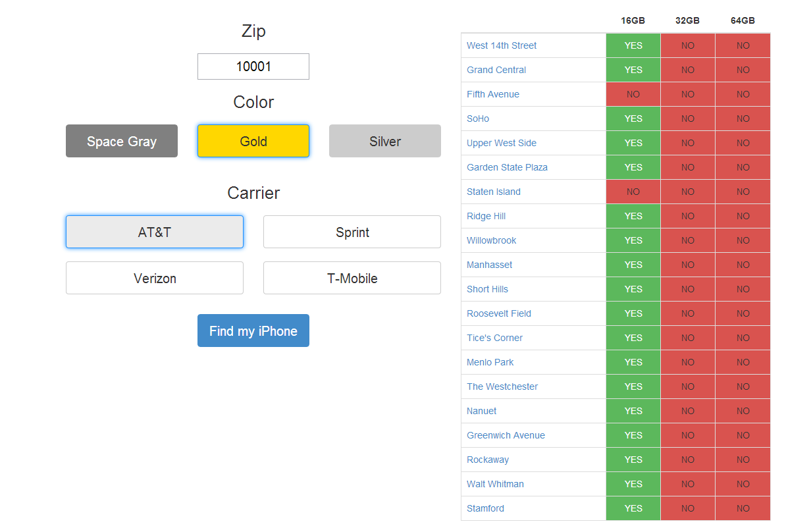Click the SoHo store link
Image resolution: width=811 pixels, height=532 pixels.
click(x=478, y=119)
